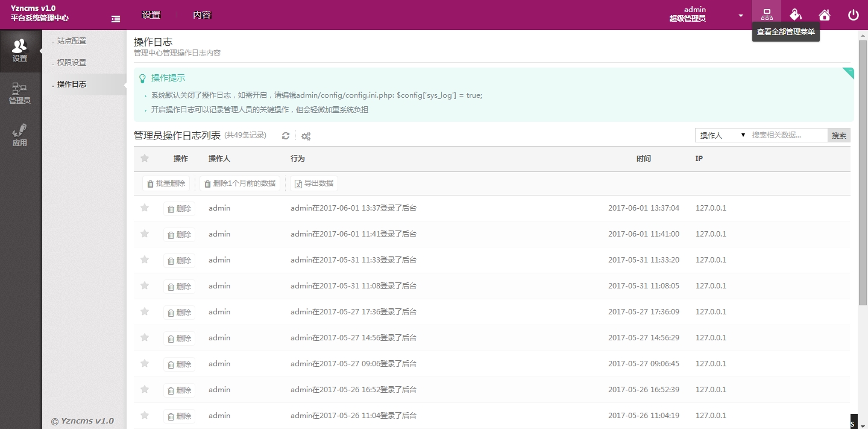Open the 管理员 section in left sidebar
This screenshot has height=429, width=868.
pyautogui.click(x=20, y=94)
